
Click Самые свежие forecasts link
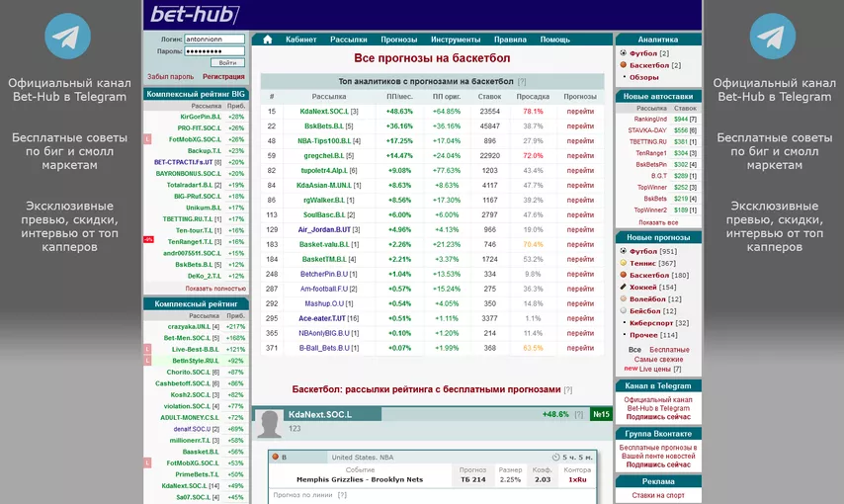(x=658, y=359)
